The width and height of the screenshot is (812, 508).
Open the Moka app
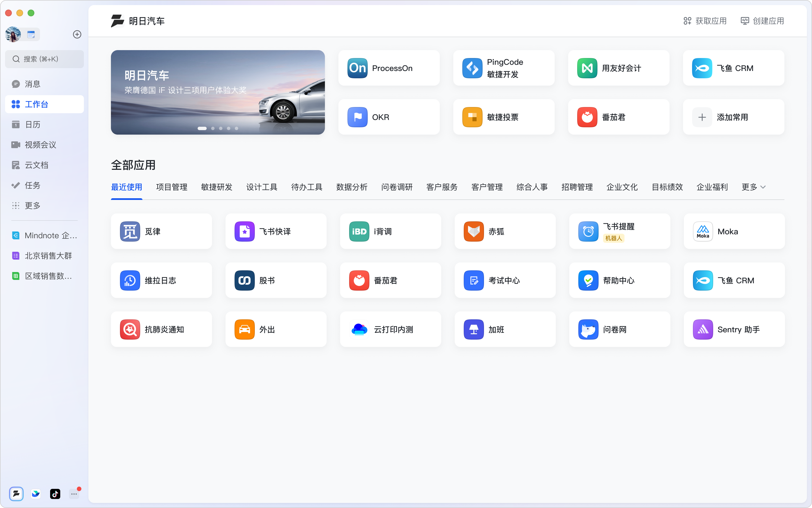coord(734,231)
